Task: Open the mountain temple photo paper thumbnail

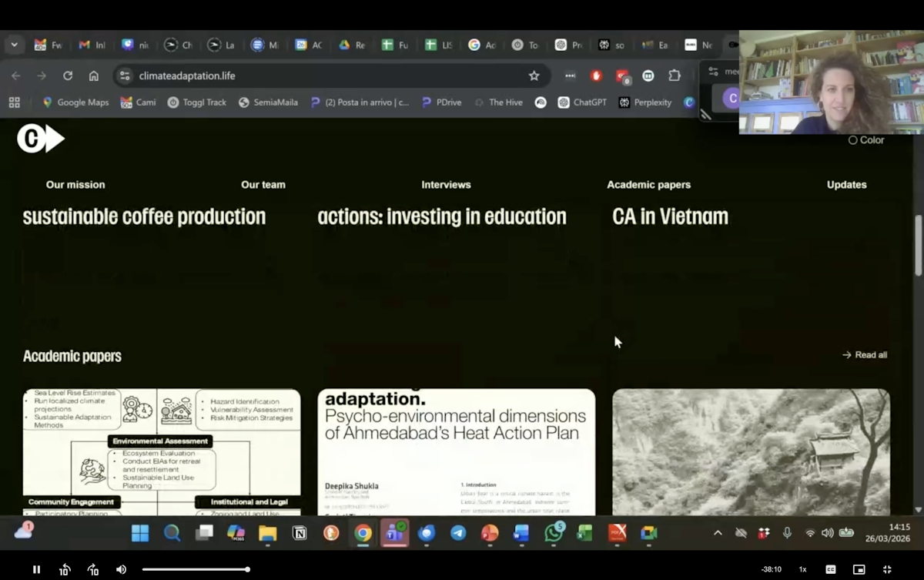Action: click(x=752, y=452)
